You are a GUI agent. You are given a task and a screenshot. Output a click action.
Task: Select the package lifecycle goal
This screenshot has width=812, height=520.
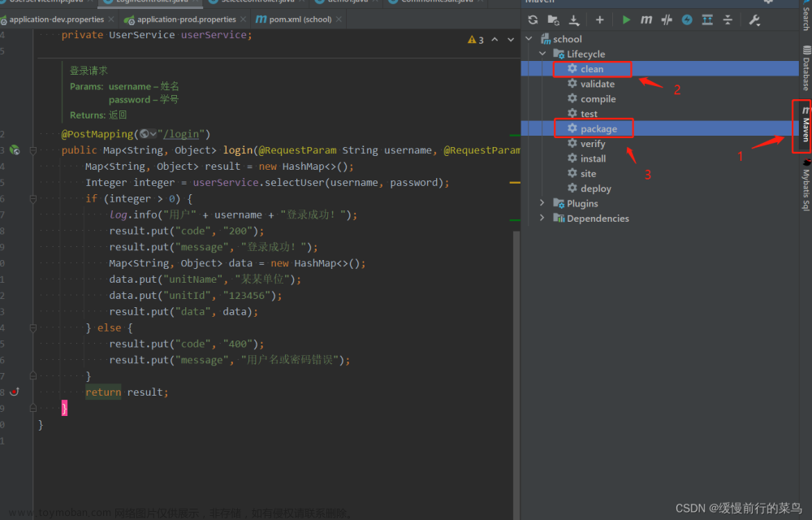(598, 129)
